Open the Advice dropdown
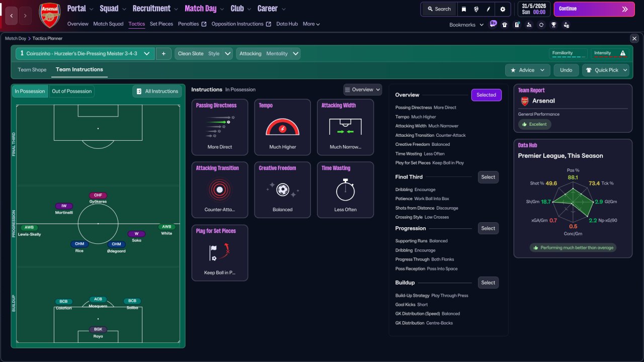This screenshot has width=644, height=362. (527, 70)
